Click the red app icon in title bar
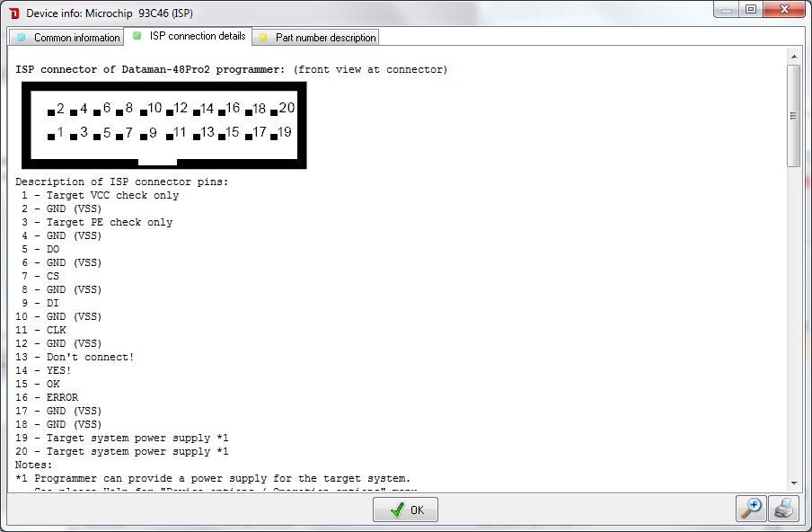The height and width of the screenshot is (532, 812). [13, 13]
